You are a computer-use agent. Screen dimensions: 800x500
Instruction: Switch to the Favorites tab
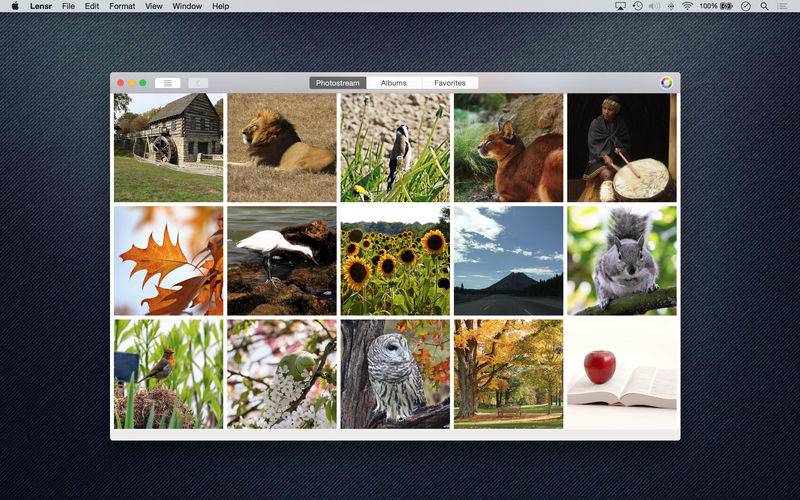pos(450,83)
